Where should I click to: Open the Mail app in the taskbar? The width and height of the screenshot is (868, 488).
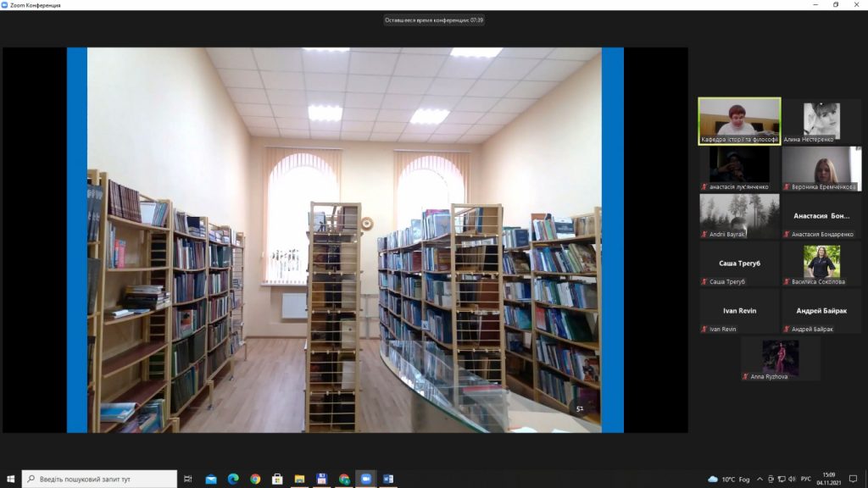211,479
